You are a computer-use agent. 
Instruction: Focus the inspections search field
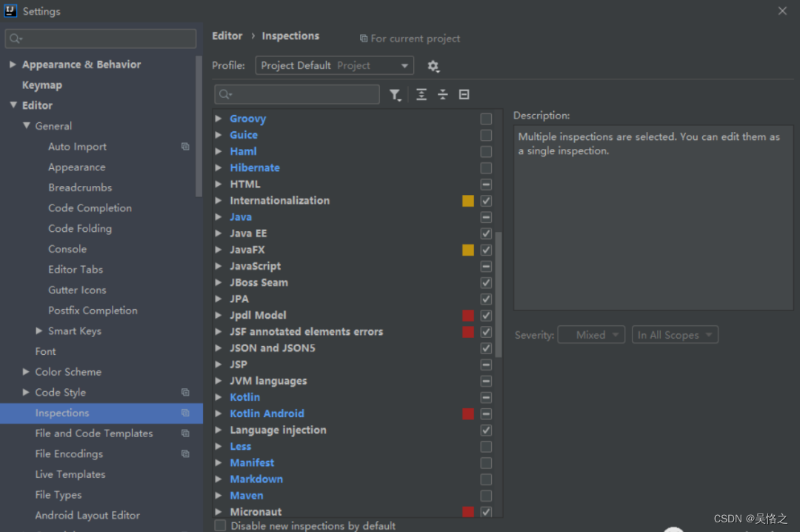click(297, 94)
